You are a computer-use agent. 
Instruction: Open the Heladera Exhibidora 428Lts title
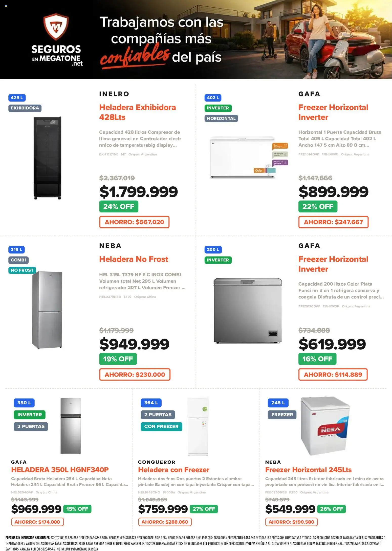point(137,112)
